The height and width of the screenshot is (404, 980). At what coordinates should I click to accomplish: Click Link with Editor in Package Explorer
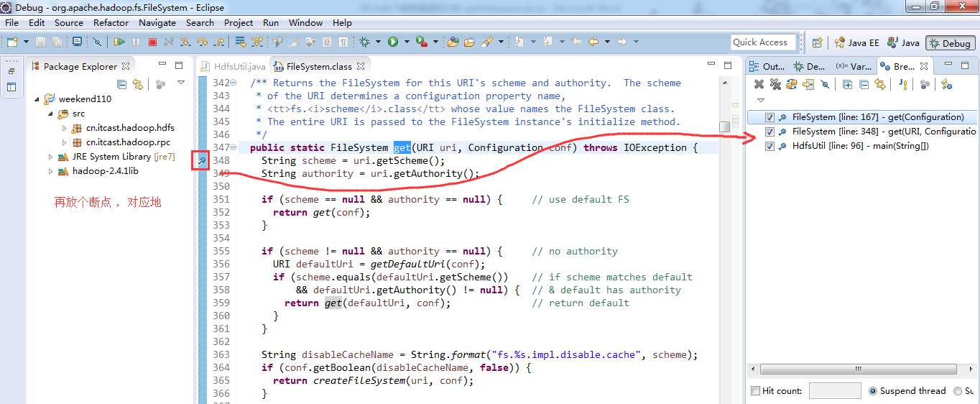(x=137, y=84)
